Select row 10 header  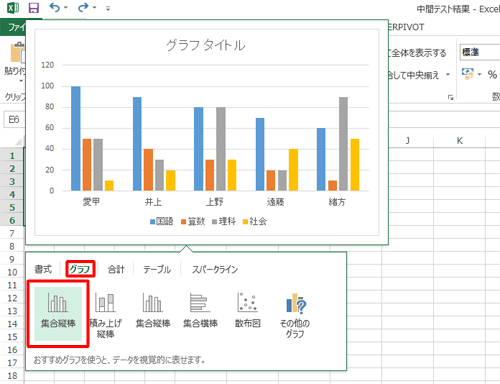pyautogui.click(x=12, y=272)
